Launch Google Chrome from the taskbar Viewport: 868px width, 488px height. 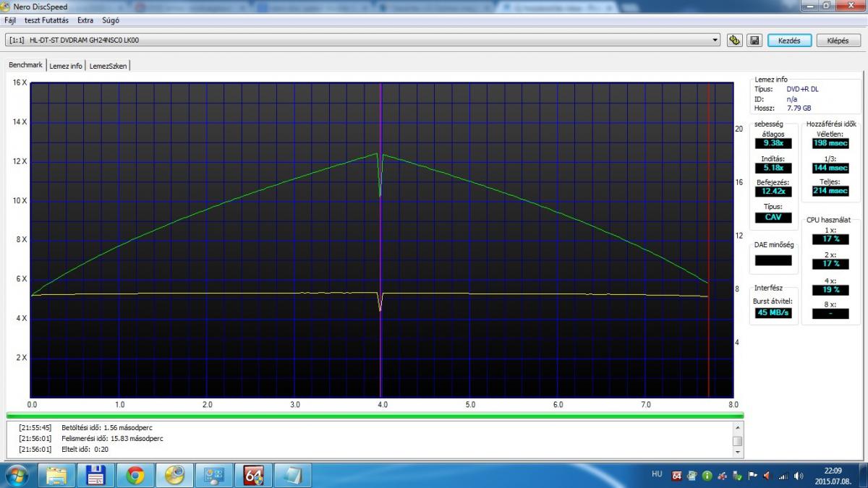click(135, 475)
